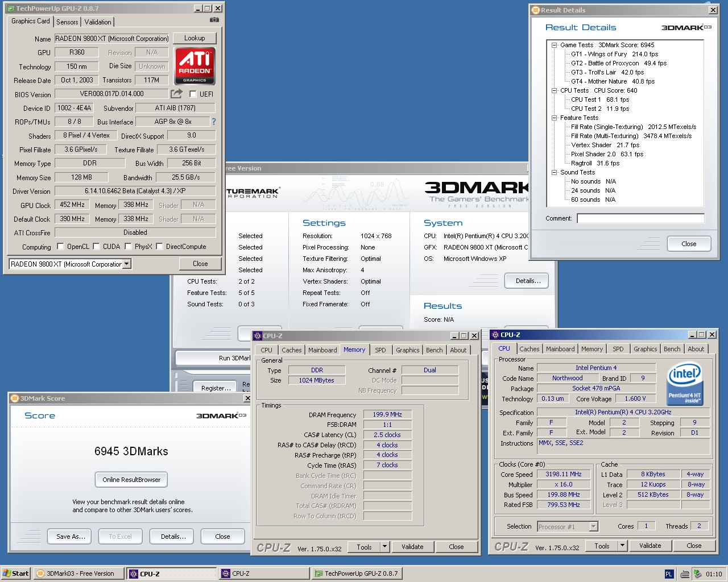Screen dimensions: 728x582
Task: Click Close button in Result Details window
Action: 689,244
